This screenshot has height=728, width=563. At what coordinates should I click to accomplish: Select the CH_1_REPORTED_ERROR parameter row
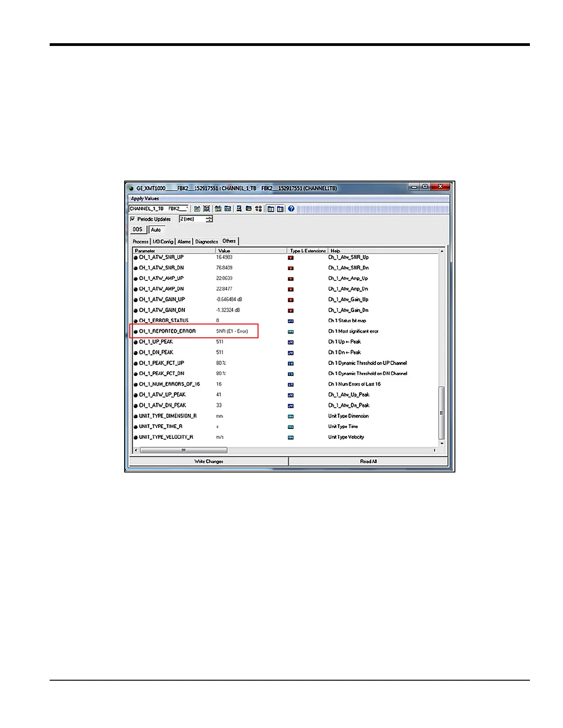(x=193, y=331)
